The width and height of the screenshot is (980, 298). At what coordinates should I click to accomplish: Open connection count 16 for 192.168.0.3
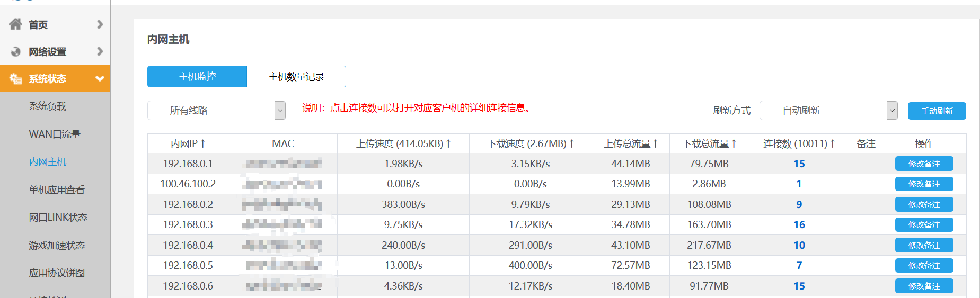[x=799, y=225]
